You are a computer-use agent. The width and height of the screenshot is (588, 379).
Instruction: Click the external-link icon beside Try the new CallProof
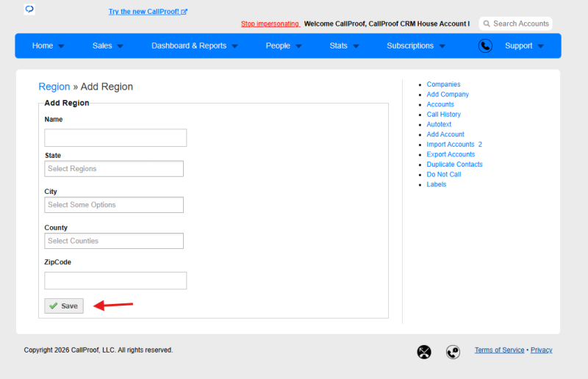[184, 12]
